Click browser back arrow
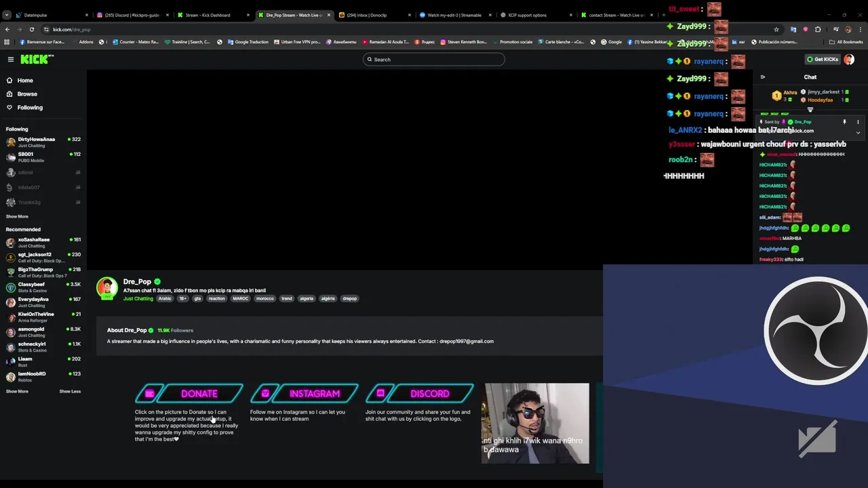This screenshot has height=488, width=868. (x=7, y=29)
